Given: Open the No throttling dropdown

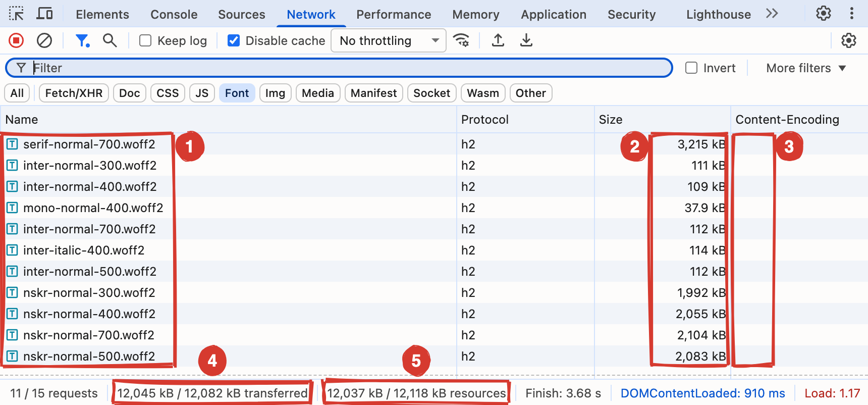Looking at the screenshot, I should (389, 40).
